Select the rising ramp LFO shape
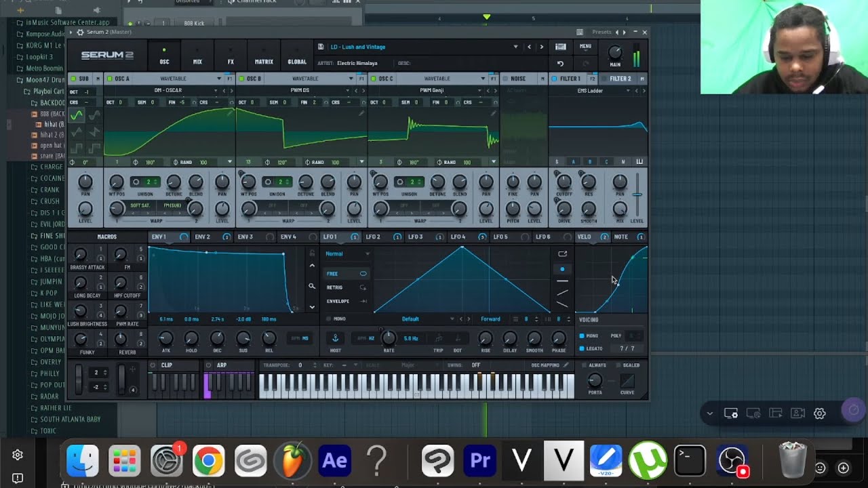This screenshot has height=488, width=868. click(562, 293)
